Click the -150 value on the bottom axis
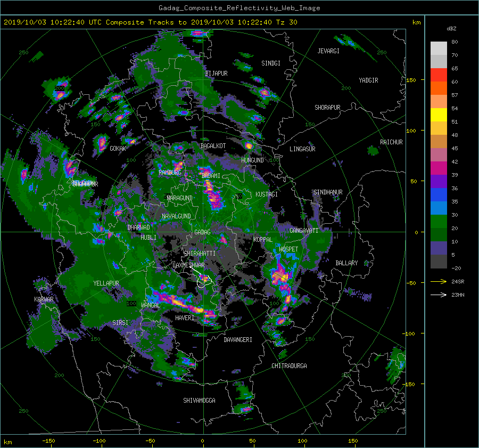Image resolution: width=479 pixels, height=448 pixels. point(48,441)
